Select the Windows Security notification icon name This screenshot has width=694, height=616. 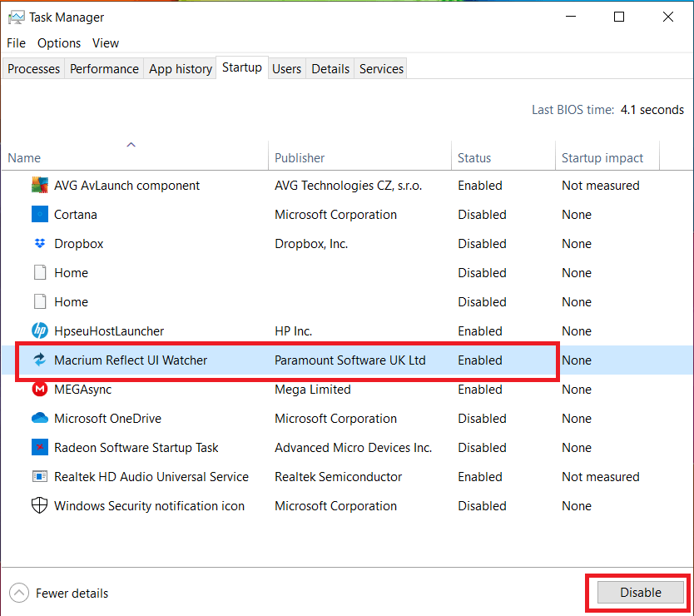(x=149, y=506)
